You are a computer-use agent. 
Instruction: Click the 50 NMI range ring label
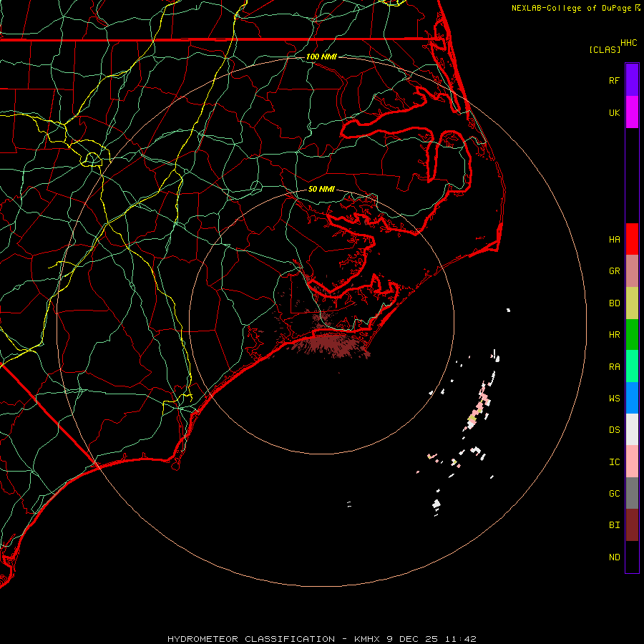pyautogui.click(x=321, y=189)
